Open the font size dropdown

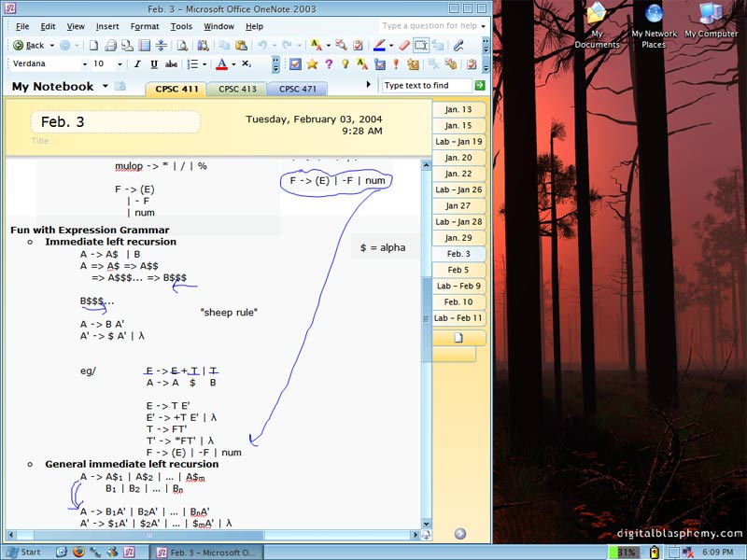tap(120, 64)
